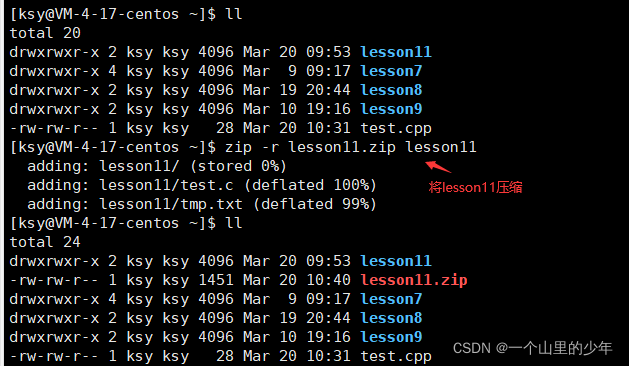Click the 'adding: lesson11/test.c' output line

(x=202, y=185)
